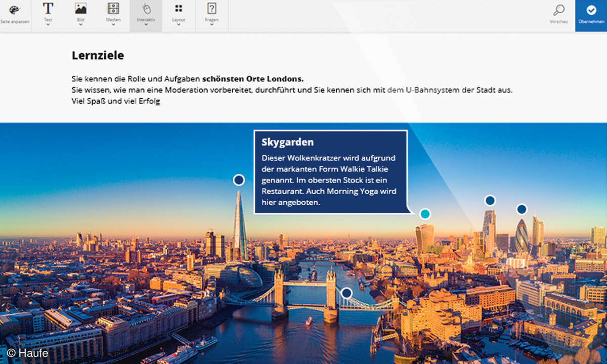Click the hotspot above the Gherkin
The image size is (607, 364).
[522, 209]
